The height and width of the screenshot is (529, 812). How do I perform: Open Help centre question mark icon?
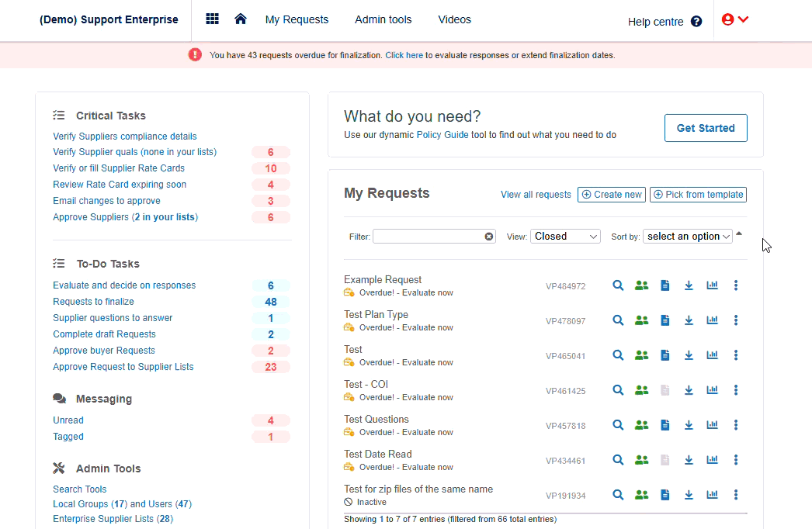coord(696,21)
